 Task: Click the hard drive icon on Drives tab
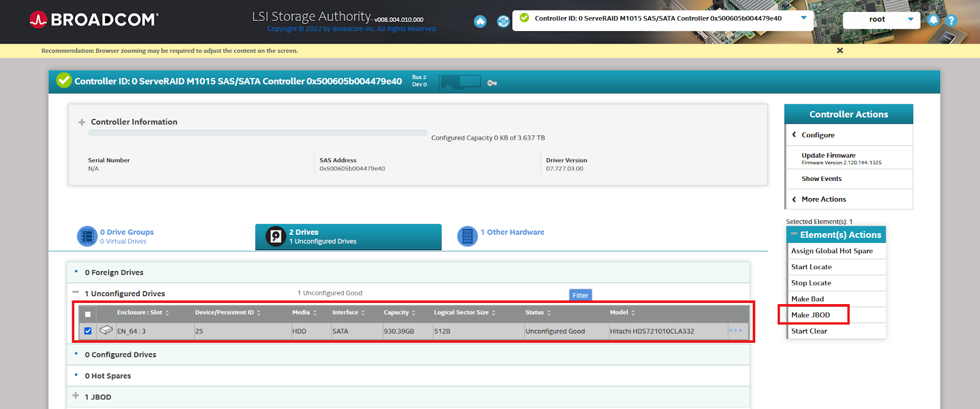click(276, 236)
